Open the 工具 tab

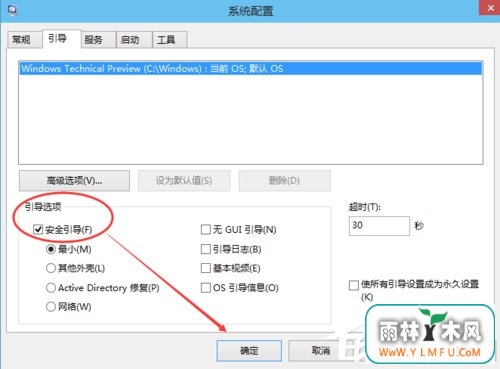point(169,40)
